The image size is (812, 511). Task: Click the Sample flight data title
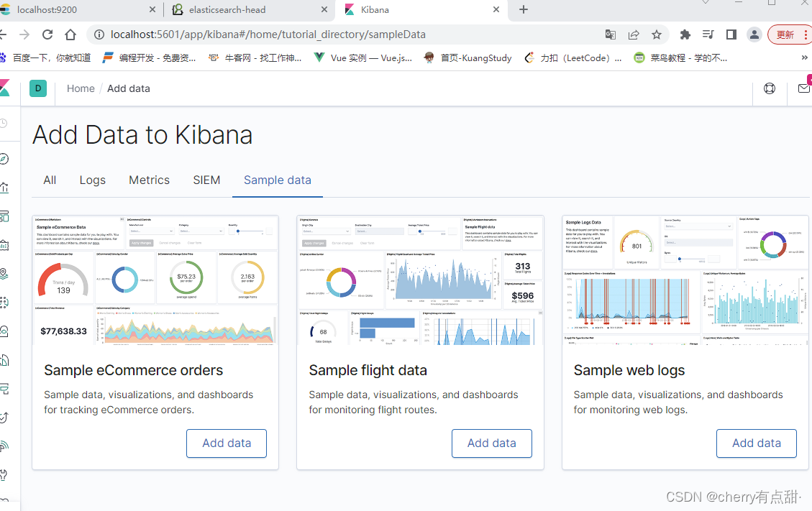point(368,371)
